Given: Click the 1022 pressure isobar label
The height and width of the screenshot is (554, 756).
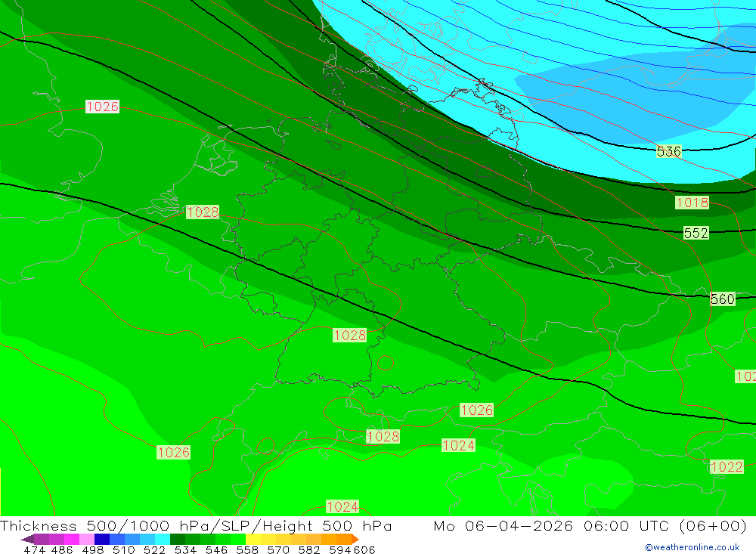Looking at the screenshot, I should click(x=727, y=467).
